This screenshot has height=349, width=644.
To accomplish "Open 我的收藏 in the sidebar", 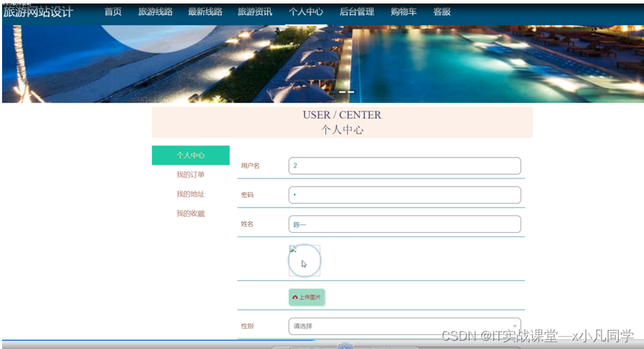I will pyautogui.click(x=191, y=213).
